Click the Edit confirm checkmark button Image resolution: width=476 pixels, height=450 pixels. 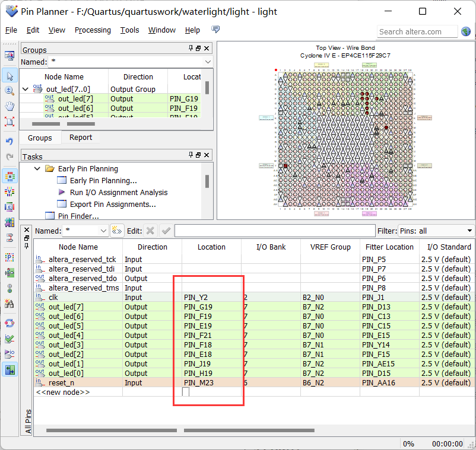[166, 231]
